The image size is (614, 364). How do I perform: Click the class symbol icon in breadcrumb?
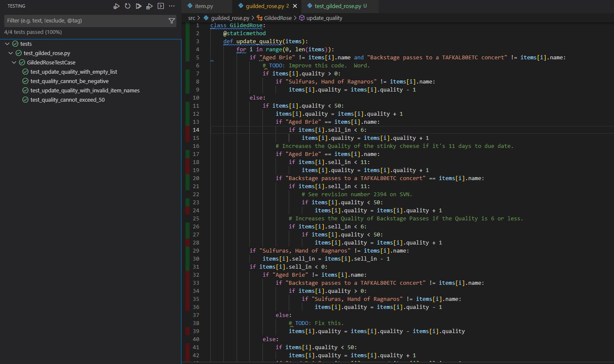260,18
